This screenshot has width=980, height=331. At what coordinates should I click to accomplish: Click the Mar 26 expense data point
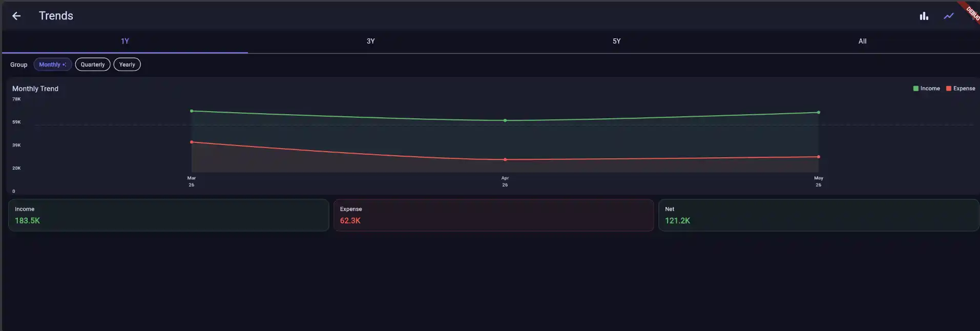point(192,142)
